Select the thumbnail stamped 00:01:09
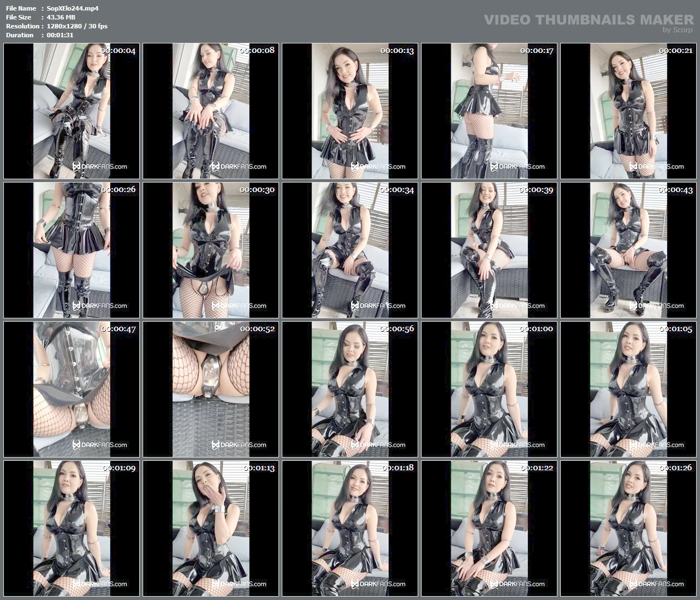The height and width of the screenshot is (600, 700). (71, 529)
